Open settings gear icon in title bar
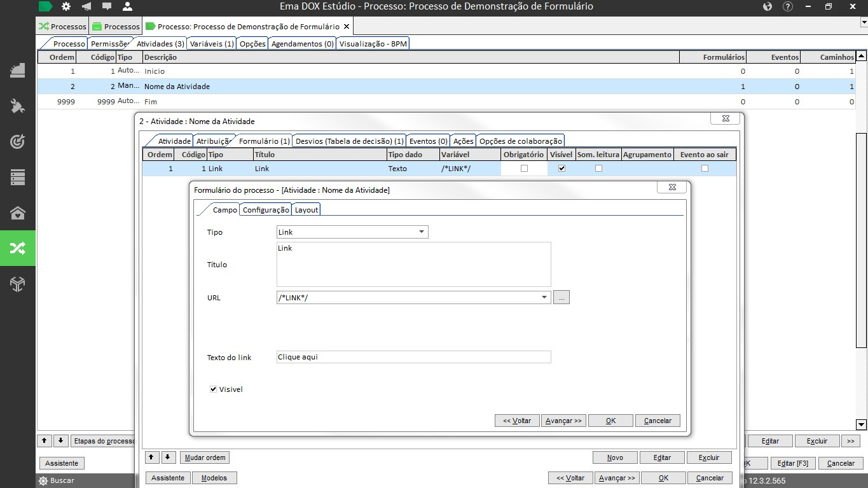This screenshot has height=488, width=868. coord(66,6)
